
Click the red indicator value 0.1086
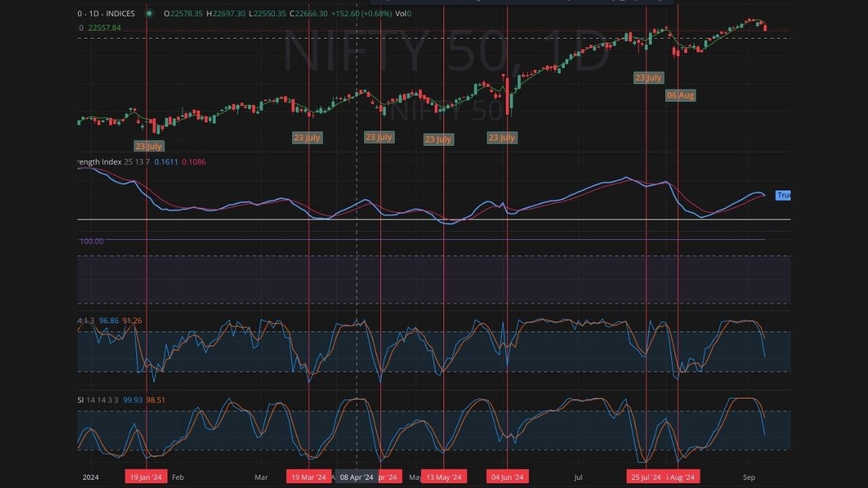193,162
